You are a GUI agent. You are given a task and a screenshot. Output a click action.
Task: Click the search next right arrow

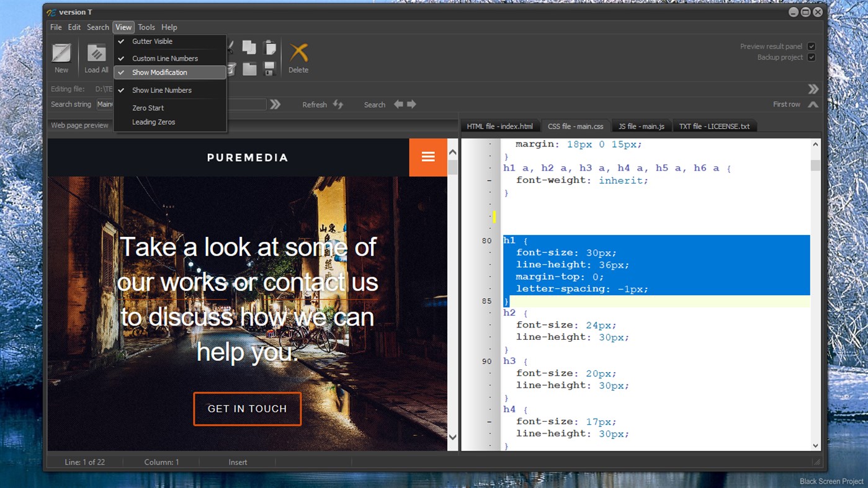point(411,104)
